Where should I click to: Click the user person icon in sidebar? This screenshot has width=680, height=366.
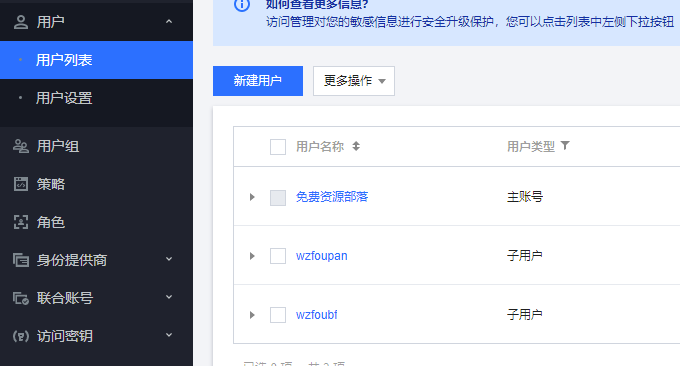[21, 22]
